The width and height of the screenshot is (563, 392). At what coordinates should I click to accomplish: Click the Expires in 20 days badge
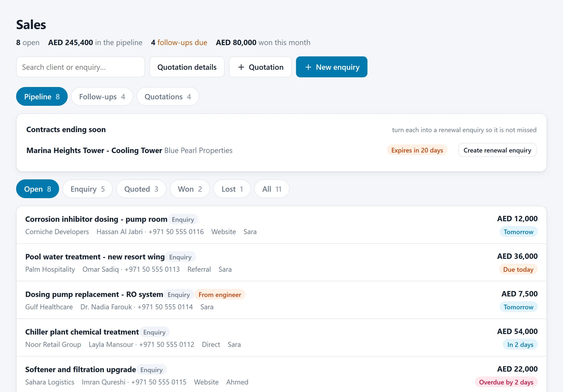tap(417, 150)
